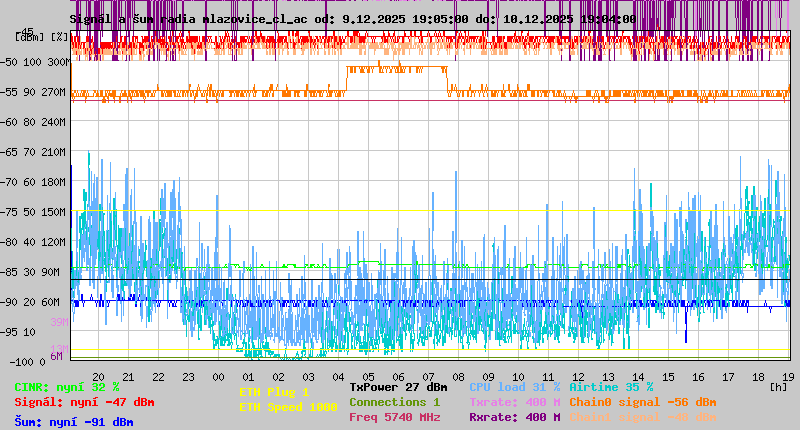
Task: Click the TxPower 27 dBm label
Action: (398, 387)
